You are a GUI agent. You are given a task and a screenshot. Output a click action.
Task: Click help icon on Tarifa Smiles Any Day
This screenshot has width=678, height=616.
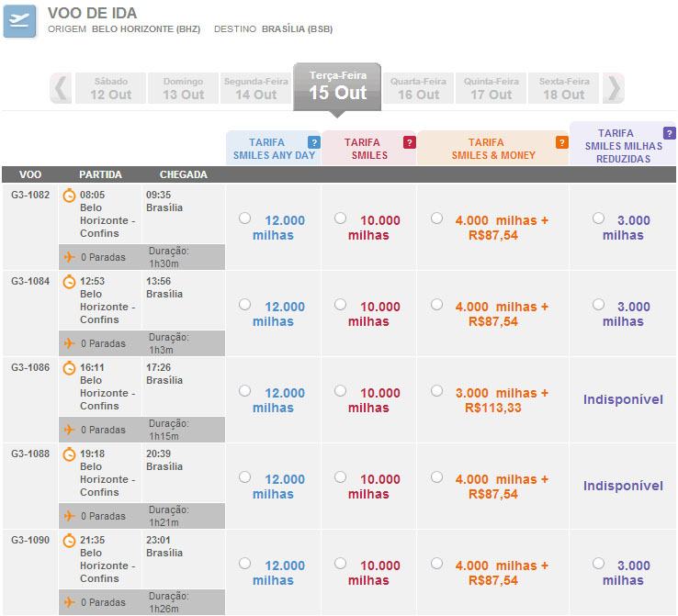point(313,142)
